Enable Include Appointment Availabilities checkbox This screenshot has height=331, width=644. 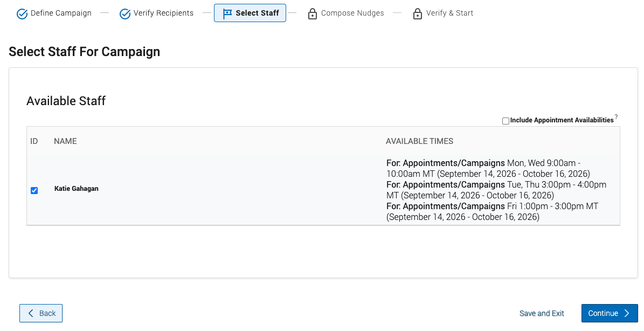[505, 121]
